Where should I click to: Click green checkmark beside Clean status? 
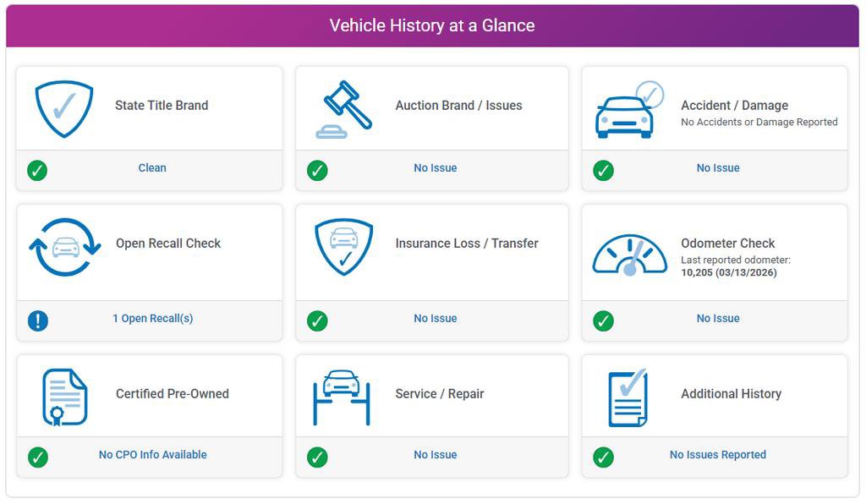point(37,170)
